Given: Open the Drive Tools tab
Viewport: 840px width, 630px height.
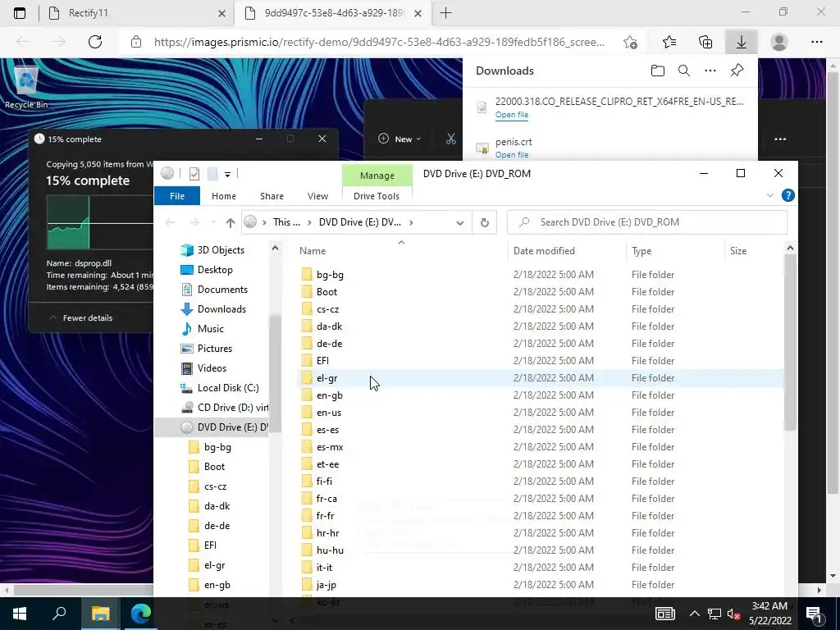Looking at the screenshot, I should (376, 196).
